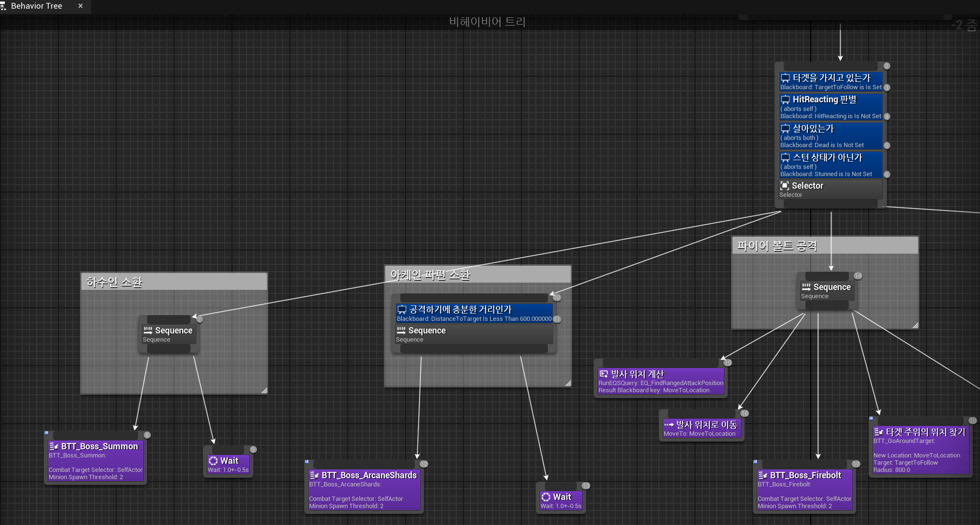Click the Wait task icon under 하수인 소환
Screen dimensions: 980x525
point(213,461)
